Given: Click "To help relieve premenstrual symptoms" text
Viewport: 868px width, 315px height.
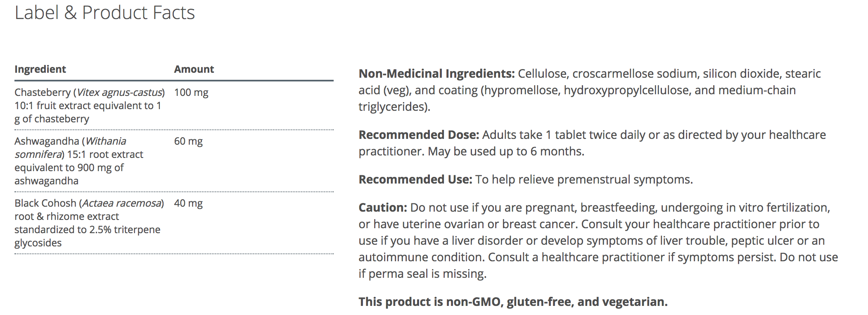Looking at the screenshot, I should pos(584,179).
